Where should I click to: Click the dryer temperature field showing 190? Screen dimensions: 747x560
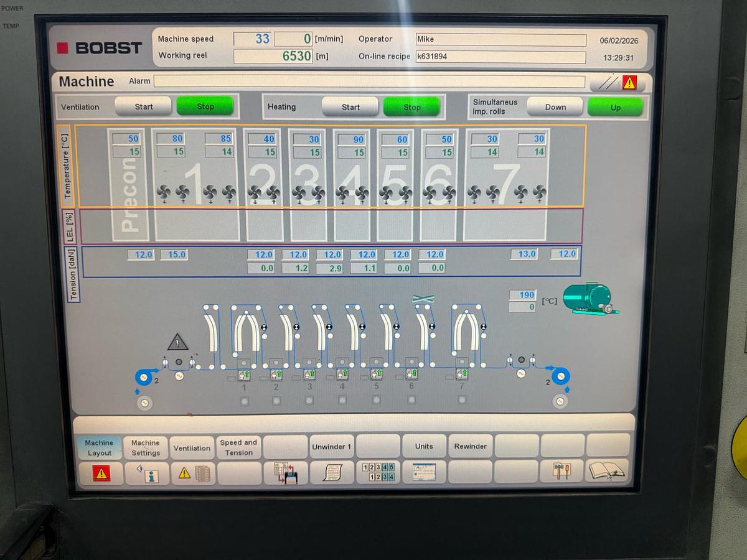click(522, 294)
